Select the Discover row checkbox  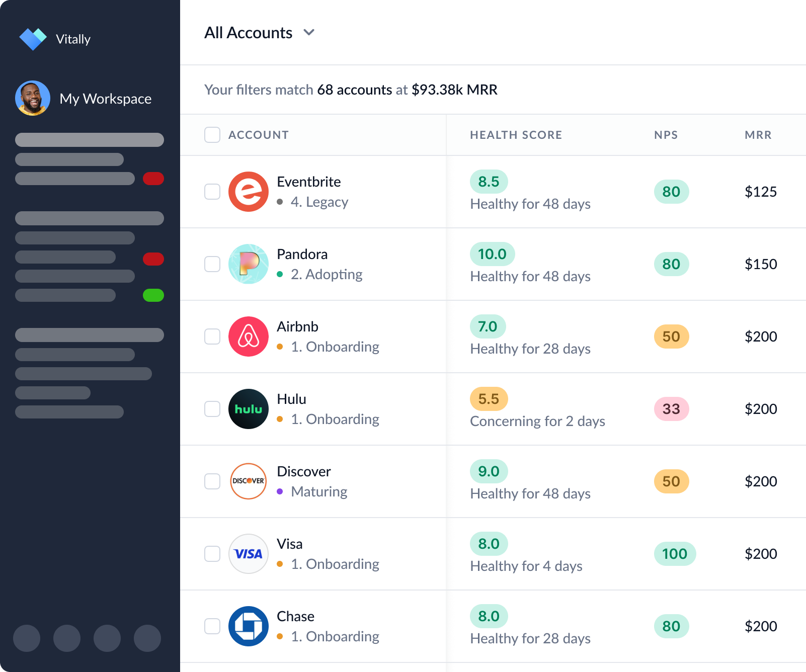pos(212,481)
